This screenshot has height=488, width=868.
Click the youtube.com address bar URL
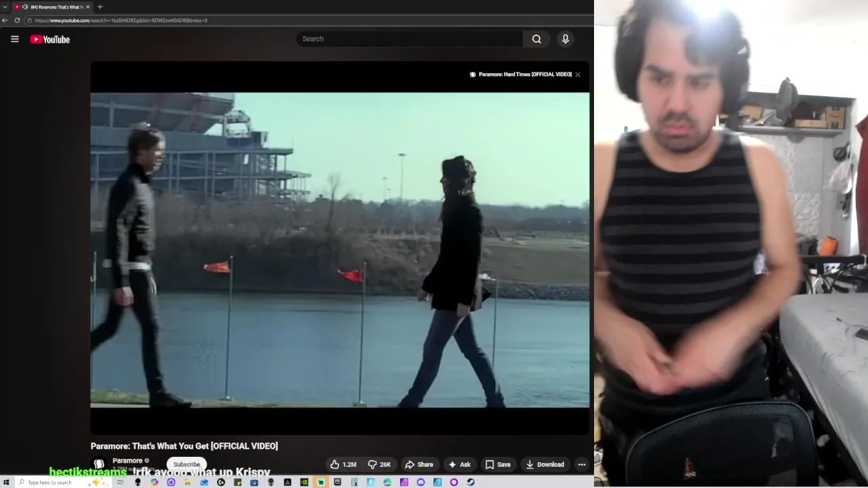point(121,20)
